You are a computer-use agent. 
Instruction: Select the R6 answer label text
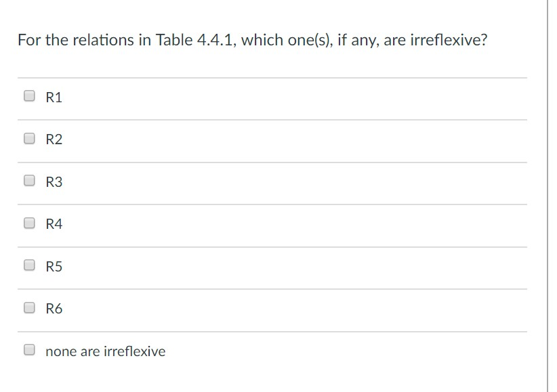53,308
